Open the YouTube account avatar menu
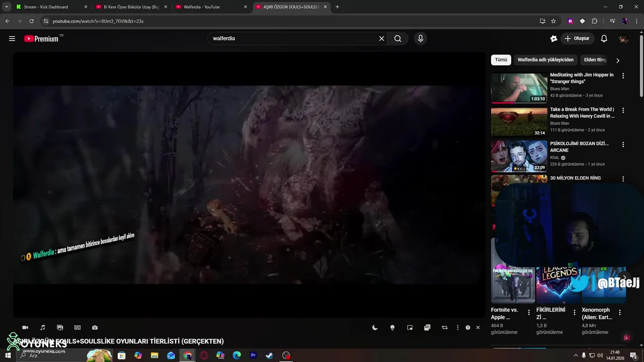 [x=623, y=39]
